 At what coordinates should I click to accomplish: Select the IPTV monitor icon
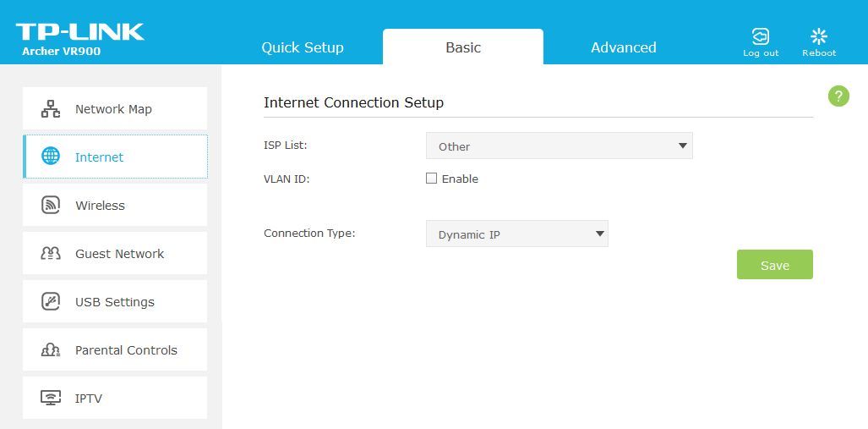click(51, 398)
